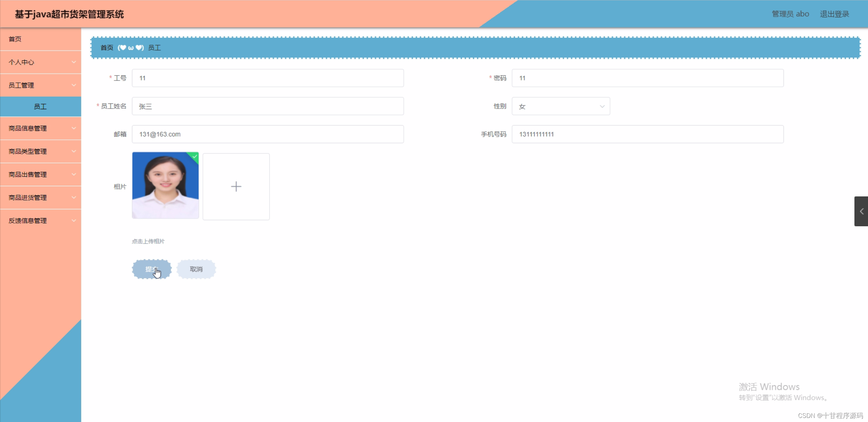
Task: Click into the 手机号码 field
Action: coord(647,134)
